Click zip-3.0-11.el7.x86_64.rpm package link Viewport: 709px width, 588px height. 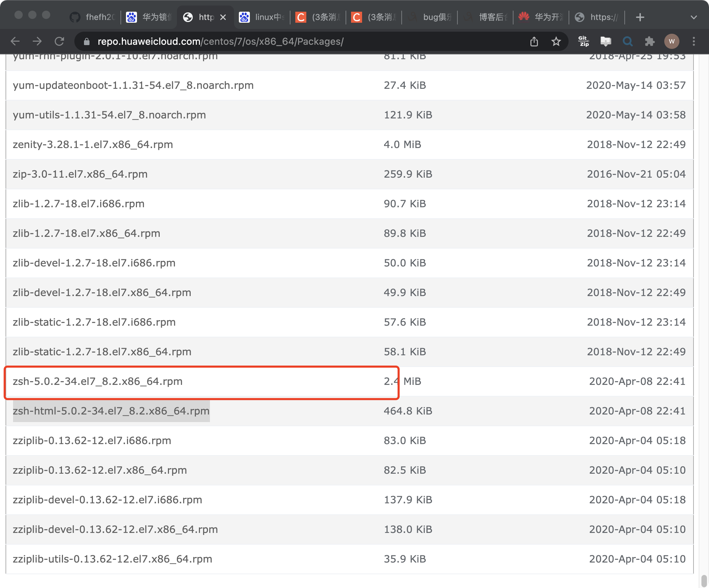click(x=80, y=174)
